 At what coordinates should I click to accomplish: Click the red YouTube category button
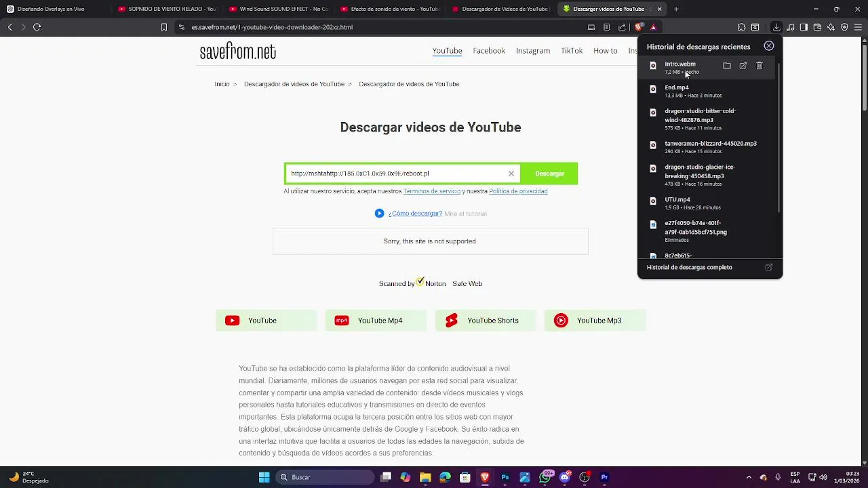click(266, 321)
